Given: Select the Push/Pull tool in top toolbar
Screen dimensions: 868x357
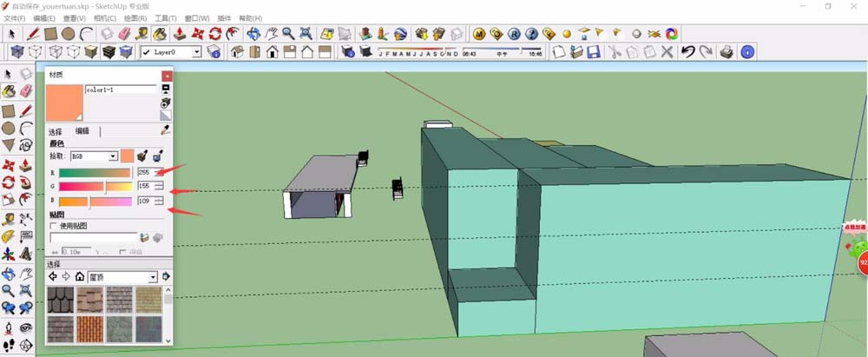Looking at the screenshot, I should [178, 34].
